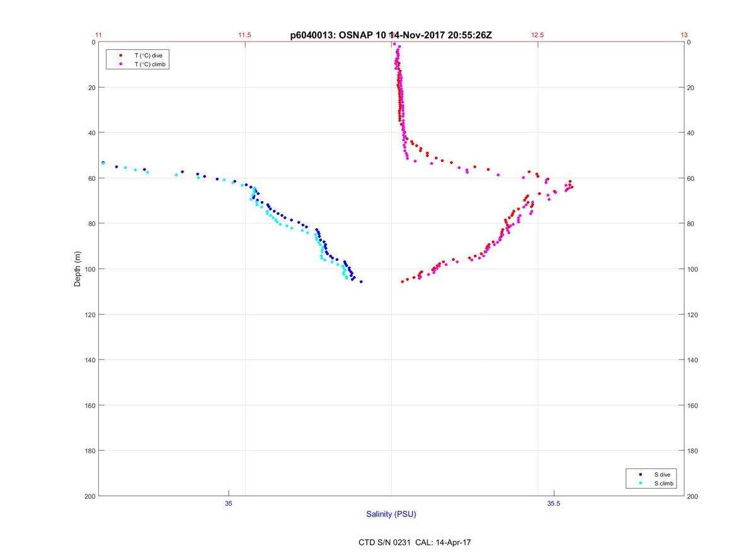The width and height of the screenshot is (756, 558).
Task: Click the left-axis depth tick label 140
Action: click(89, 360)
